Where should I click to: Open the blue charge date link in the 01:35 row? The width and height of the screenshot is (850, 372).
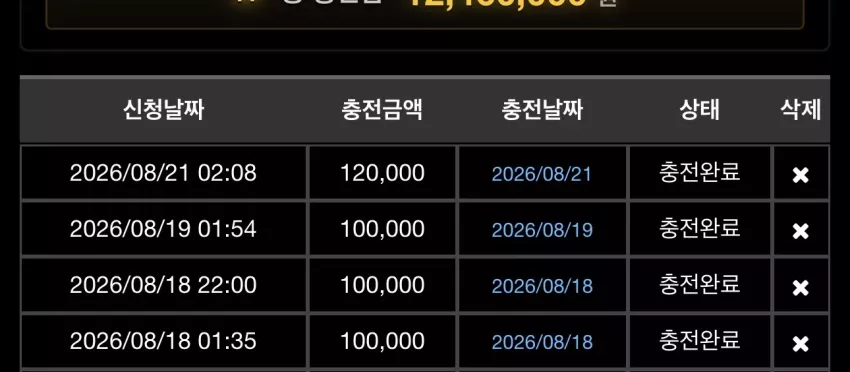[542, 343]
